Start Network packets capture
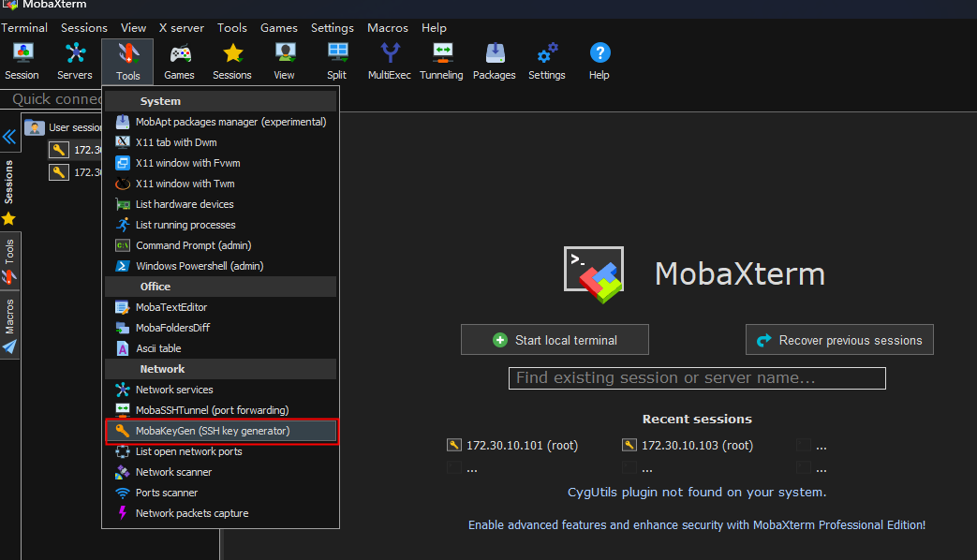Screen dimensions: 977x560 [220, 513]
